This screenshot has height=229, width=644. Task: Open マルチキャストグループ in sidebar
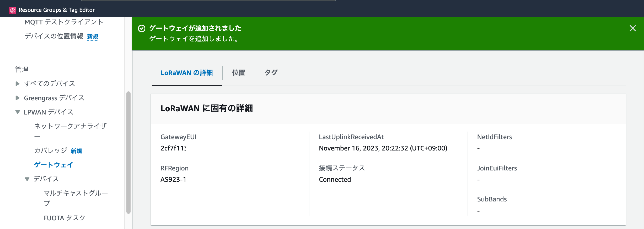(76, 198)
